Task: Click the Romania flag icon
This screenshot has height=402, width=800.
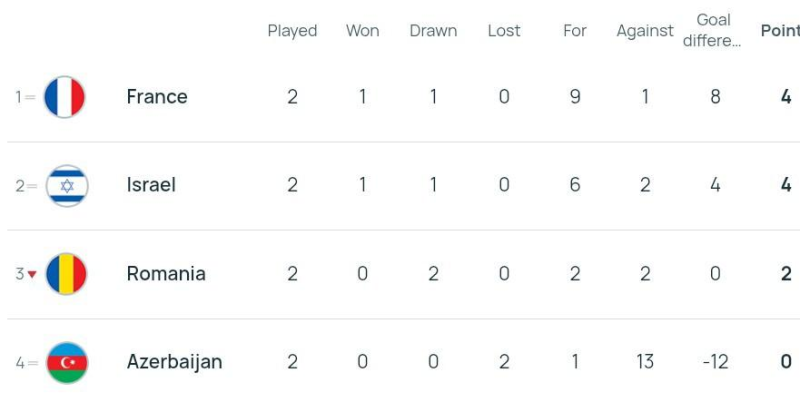Action: click(66, 274)
